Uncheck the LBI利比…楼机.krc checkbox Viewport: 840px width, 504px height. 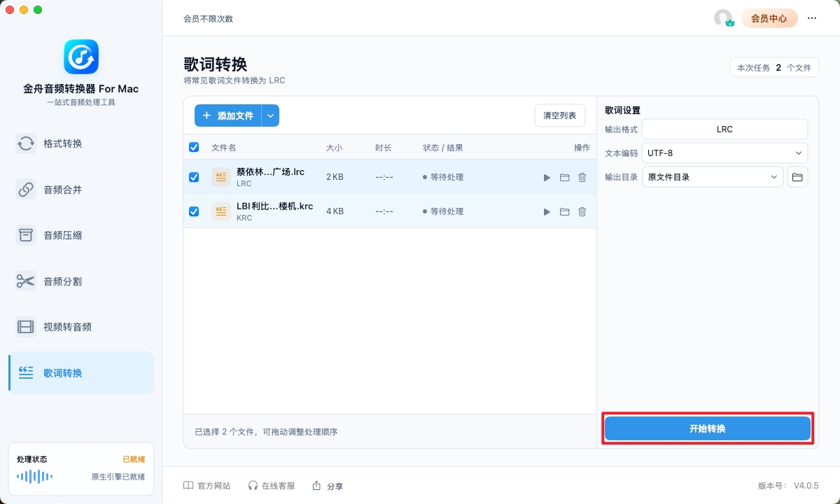pos(194,211)
